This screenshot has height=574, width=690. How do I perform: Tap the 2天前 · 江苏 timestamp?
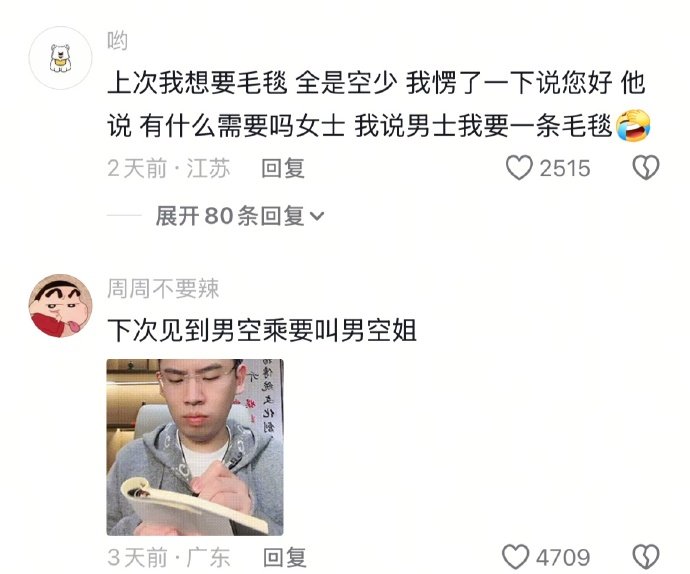[169, 168]
